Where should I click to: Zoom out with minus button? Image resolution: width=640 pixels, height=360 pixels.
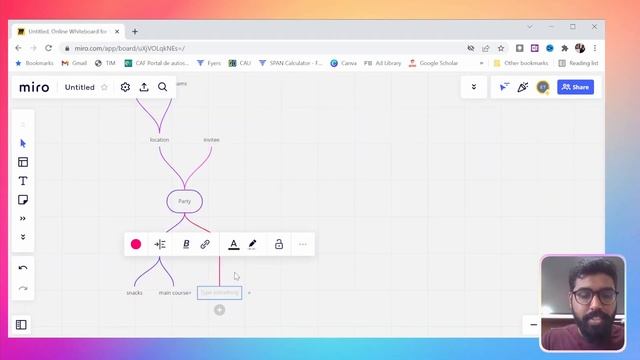[x=533, y=325]
